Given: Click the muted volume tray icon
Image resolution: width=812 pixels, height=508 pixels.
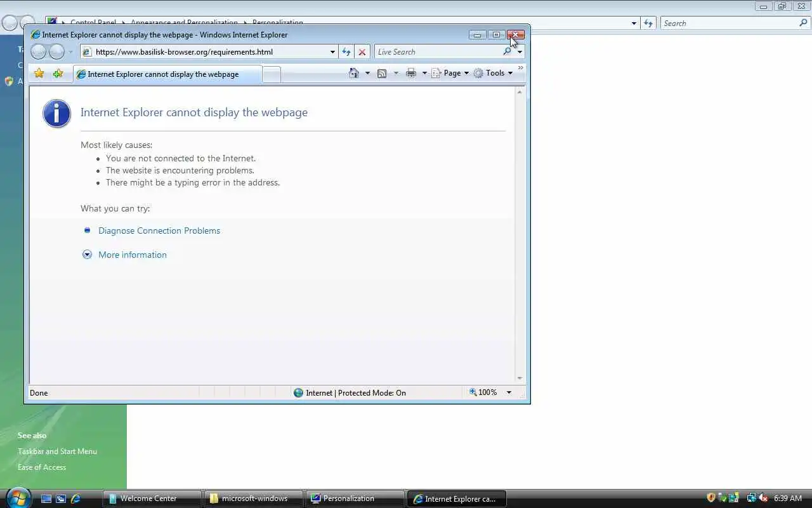Looking at the screenshot, I should click(763, 498).
